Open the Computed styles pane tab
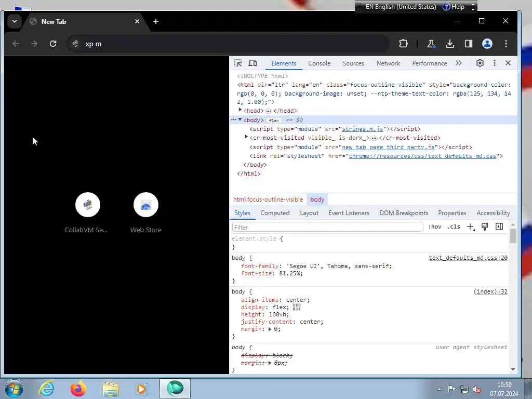The width and height of the screenshot is (532, 399). [x=275, y=212]
